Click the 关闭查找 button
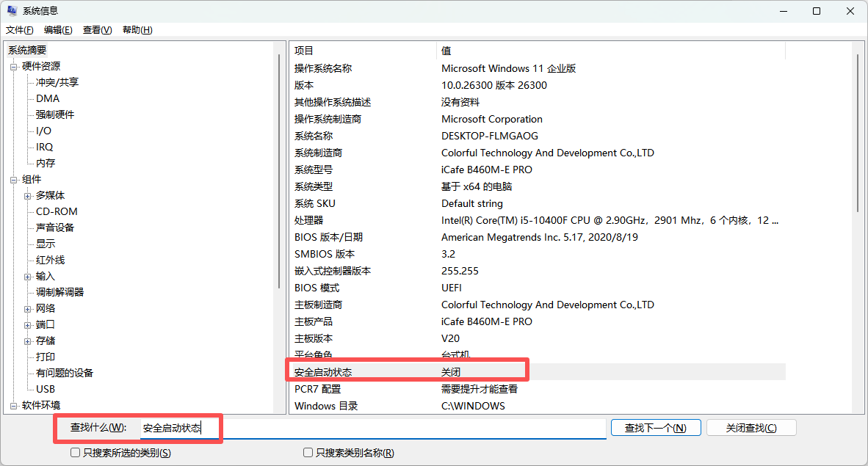868x466 pixels. point(751,428)
